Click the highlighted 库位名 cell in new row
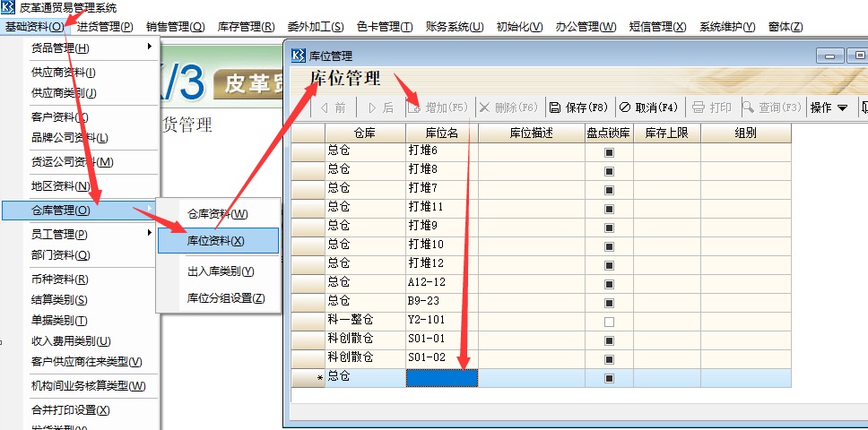868x430 pixels. pyautogui.click(x=442, y=378)
